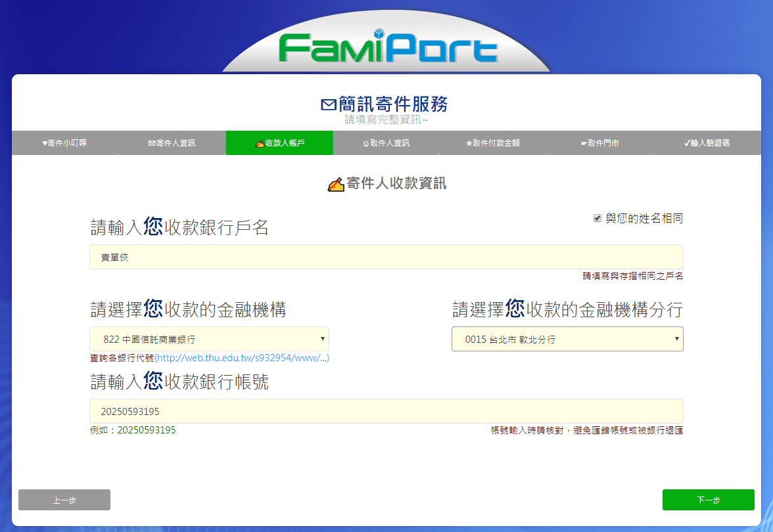Click the green 下一步 next button
Screen dimensions: 773x532
(x=709, y=500)
